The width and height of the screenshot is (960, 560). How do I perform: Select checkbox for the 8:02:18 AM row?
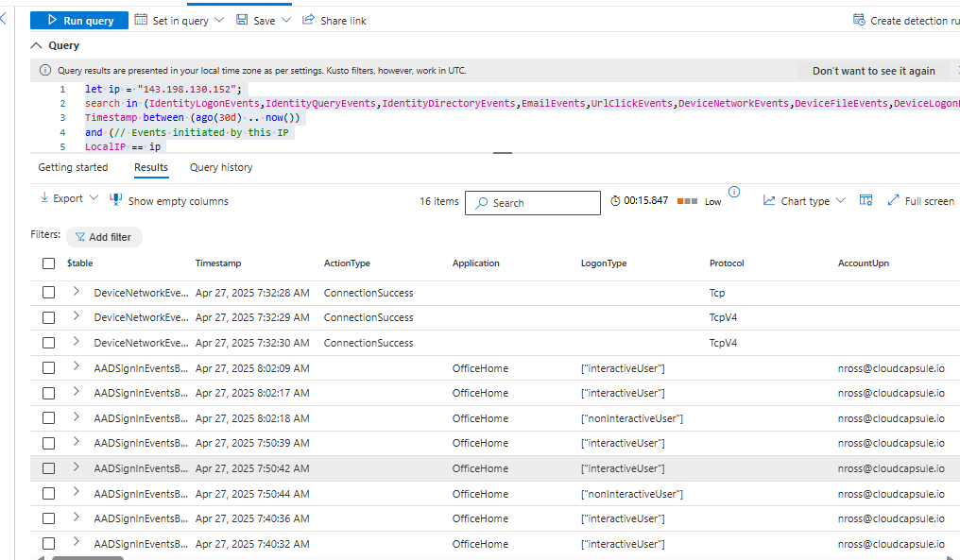coord(49,418)
